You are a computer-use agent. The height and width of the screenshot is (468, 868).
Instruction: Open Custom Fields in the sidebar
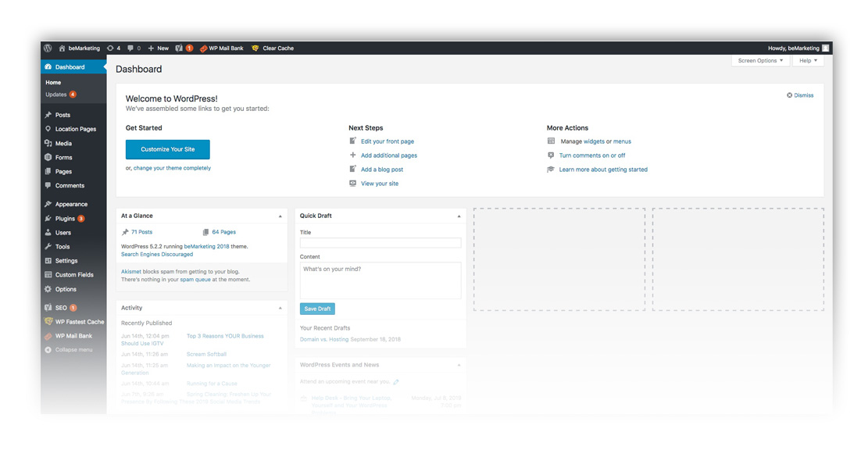pyautogui.click(x=73, y=275)
